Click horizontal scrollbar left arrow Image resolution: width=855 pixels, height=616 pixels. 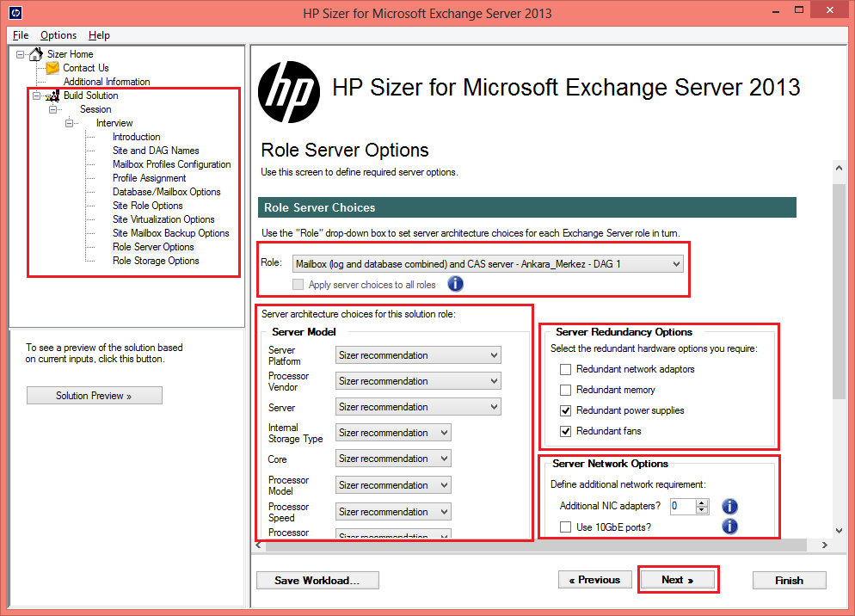[x=258, y=545]
